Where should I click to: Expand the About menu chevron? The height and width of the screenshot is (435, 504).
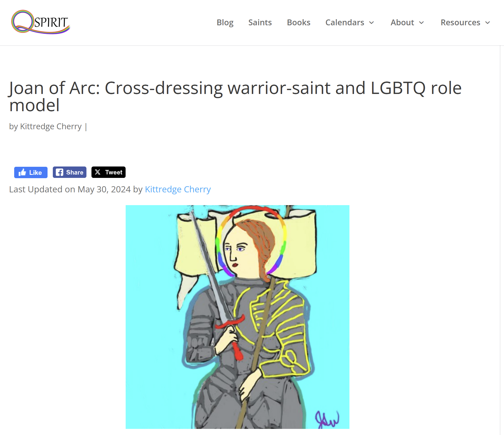(421, 23)
